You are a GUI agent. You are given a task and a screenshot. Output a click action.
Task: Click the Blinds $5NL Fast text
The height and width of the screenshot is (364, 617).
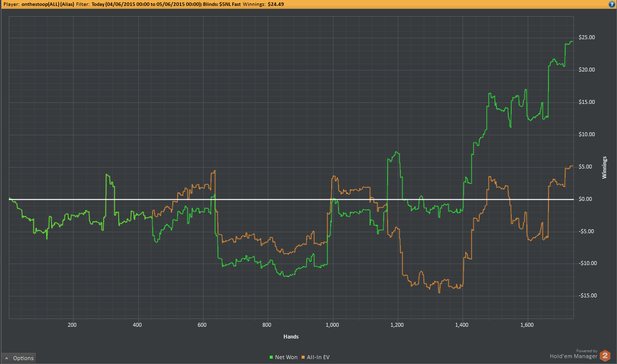point(221,4)
